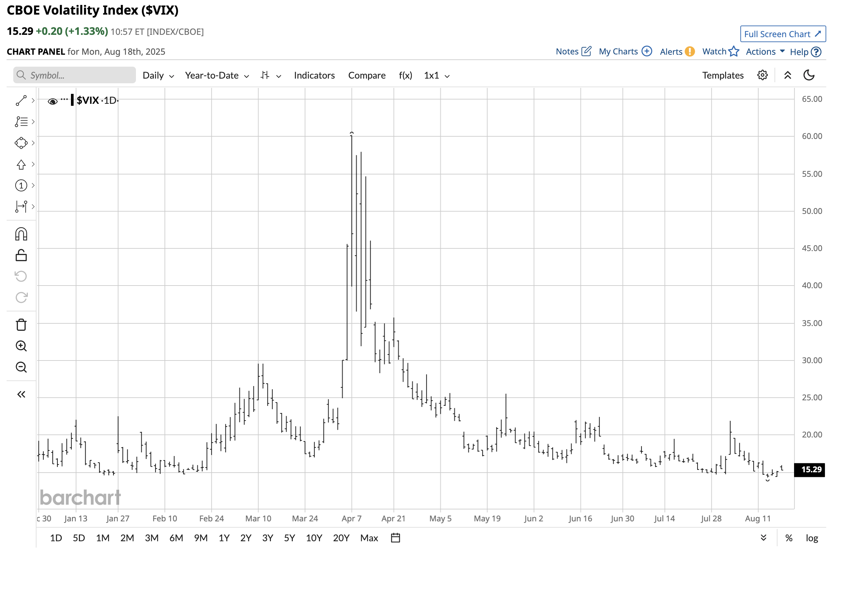868x591 pixels.
Task: Toggle the magnet snap mode
Action: 21,234
